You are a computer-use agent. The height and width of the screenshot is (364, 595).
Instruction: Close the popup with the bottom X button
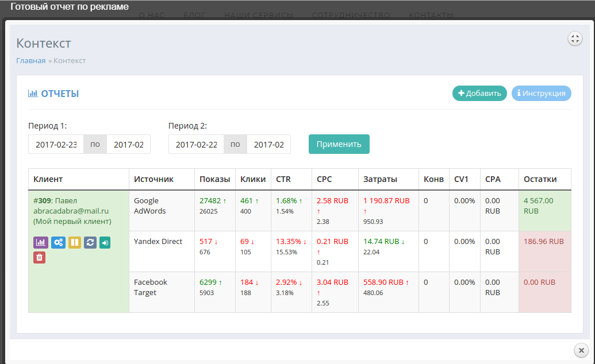581,350
